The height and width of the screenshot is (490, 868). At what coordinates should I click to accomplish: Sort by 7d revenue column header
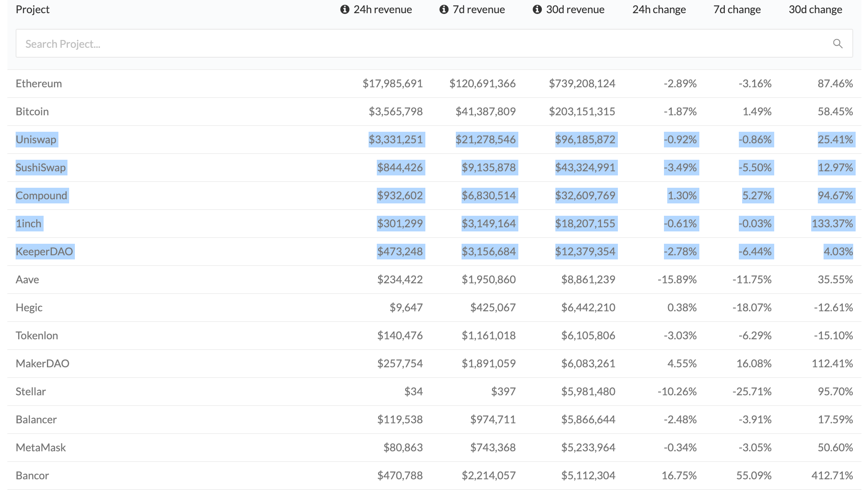click(478, 9)
